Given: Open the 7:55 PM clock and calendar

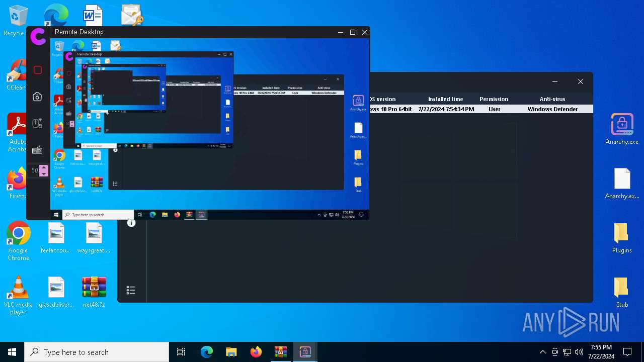Looking at the screenshot, I should (601, 352).
